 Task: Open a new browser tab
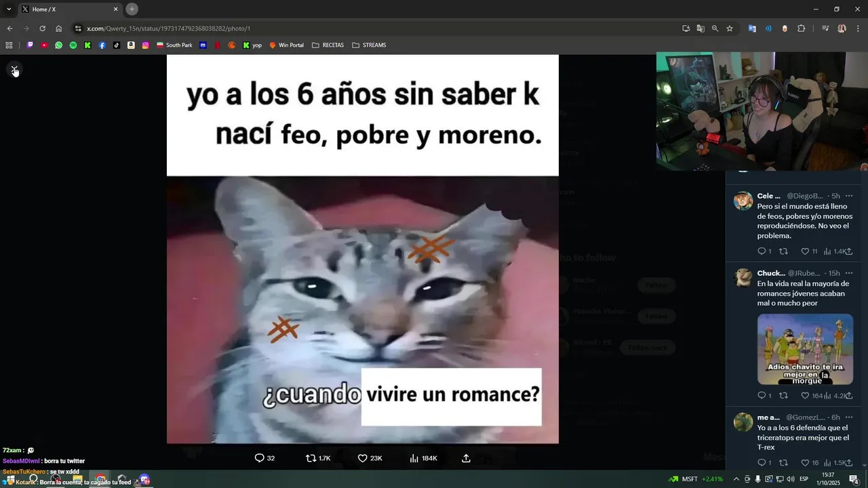132,9
